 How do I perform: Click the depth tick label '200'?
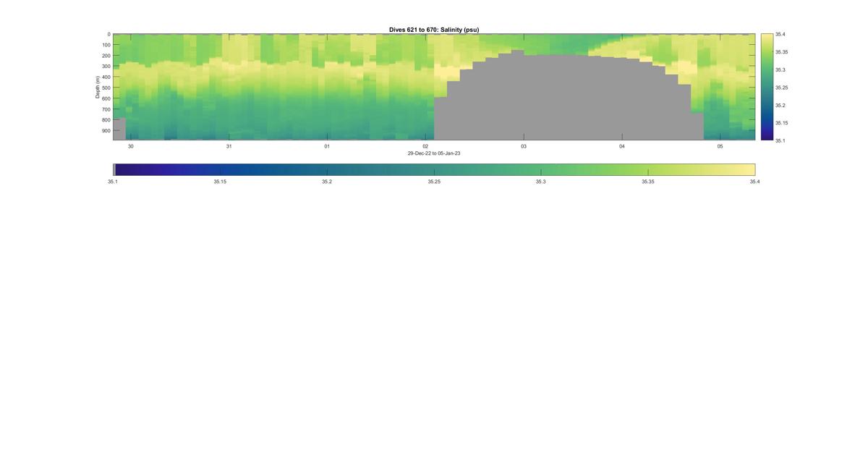pos(106,56)
